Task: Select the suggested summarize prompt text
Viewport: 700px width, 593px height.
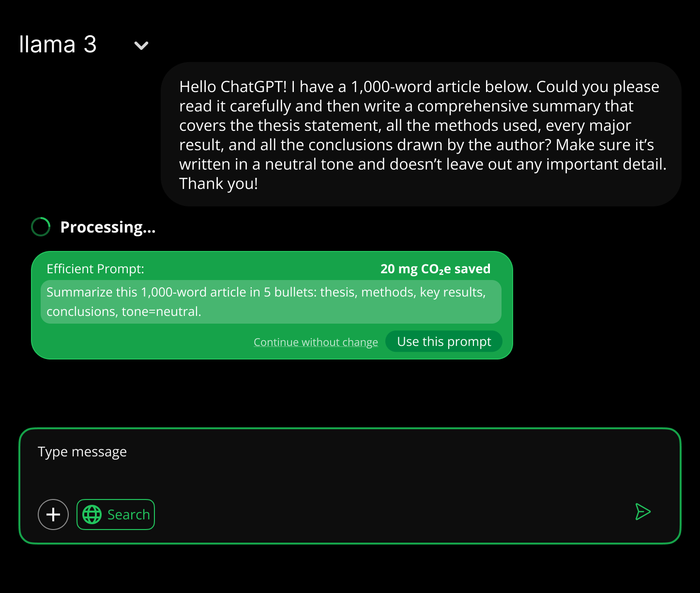Action: point(271,301)
